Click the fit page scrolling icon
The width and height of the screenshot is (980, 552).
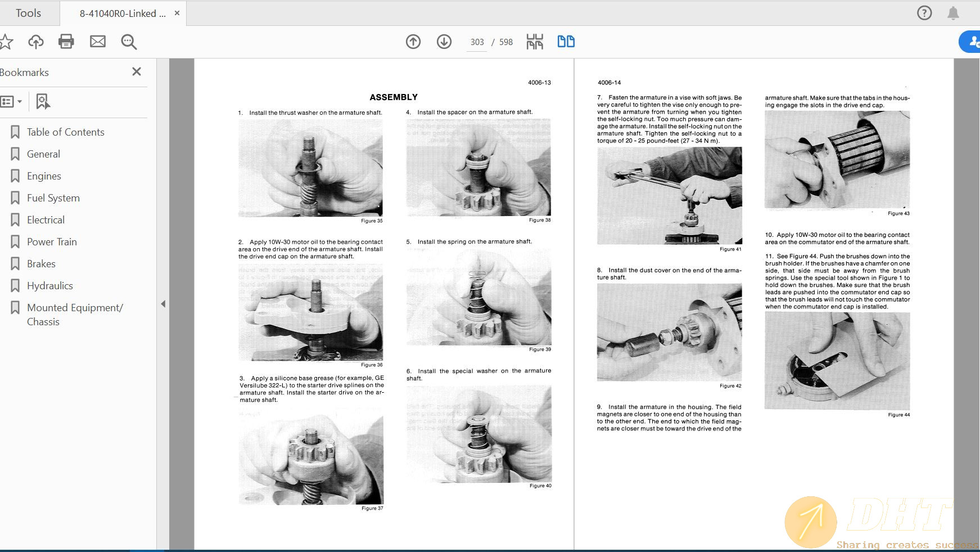click(535, 42)
